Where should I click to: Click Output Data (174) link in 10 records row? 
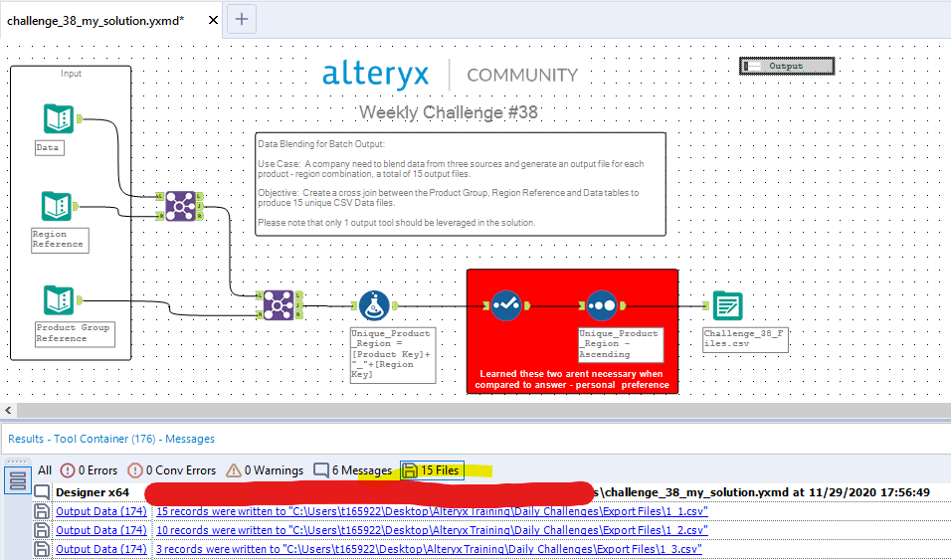[x=101, y=530]
